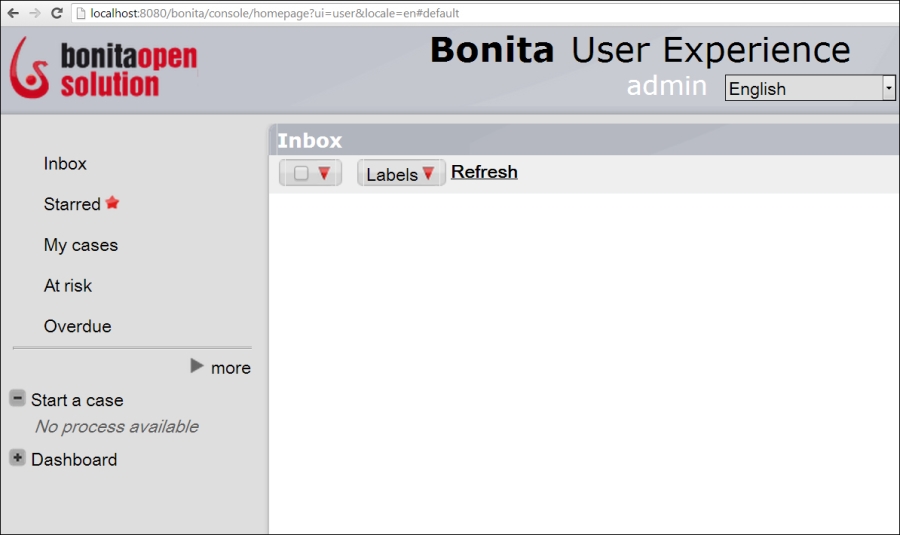900x535 pixels.
Task: Expand the more section triangle
Action: pos(197,366)
